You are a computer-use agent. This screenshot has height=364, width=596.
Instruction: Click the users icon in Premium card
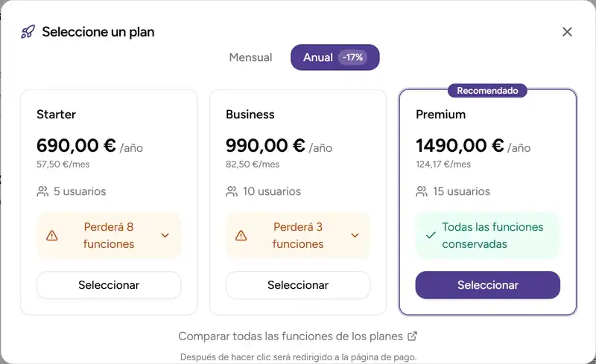point(422,191)
